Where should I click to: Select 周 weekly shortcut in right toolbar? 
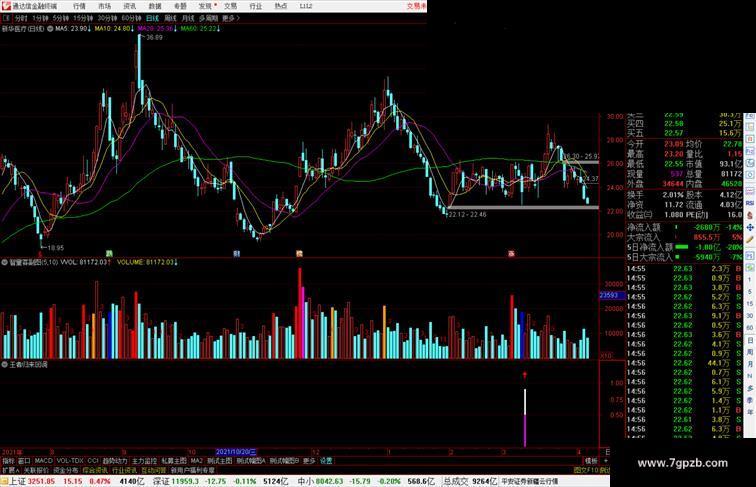pyautogui.click(x=750, y=352)
